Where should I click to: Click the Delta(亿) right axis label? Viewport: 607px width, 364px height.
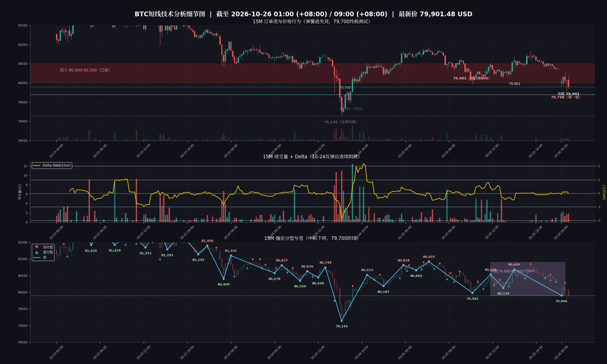pyautogui.click(x=604, y=192)
